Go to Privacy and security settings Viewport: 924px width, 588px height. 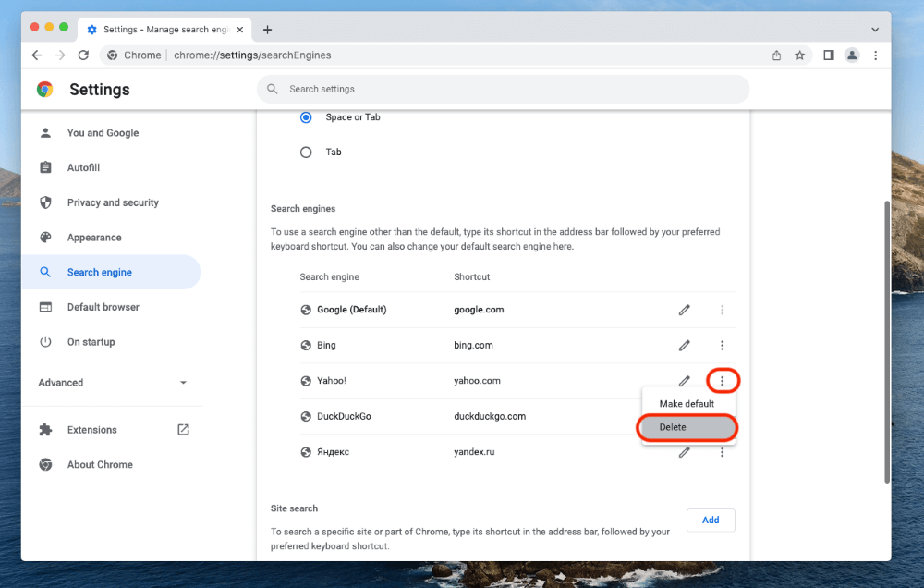coord(113,202)
